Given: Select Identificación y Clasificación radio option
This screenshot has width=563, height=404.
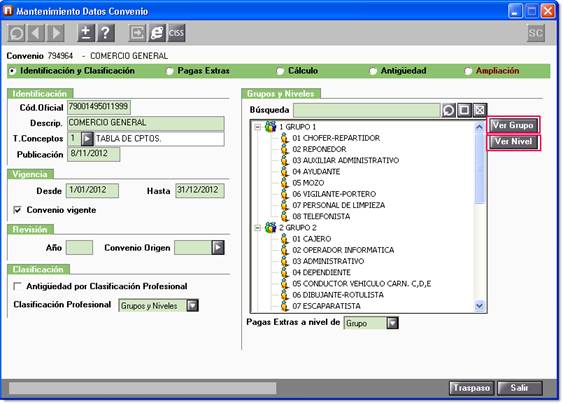Looking at the screenshot, I should tap(13, 71).
